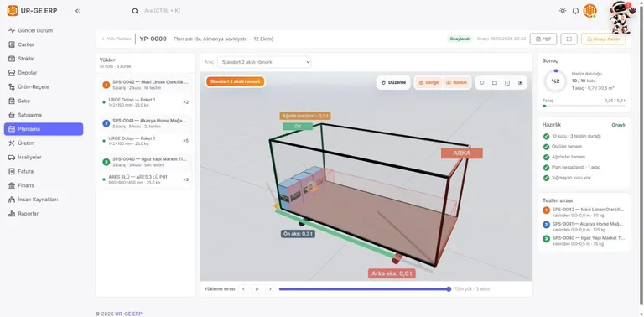
Task: Click the ÖN label in 3D view
Action: 298,127
